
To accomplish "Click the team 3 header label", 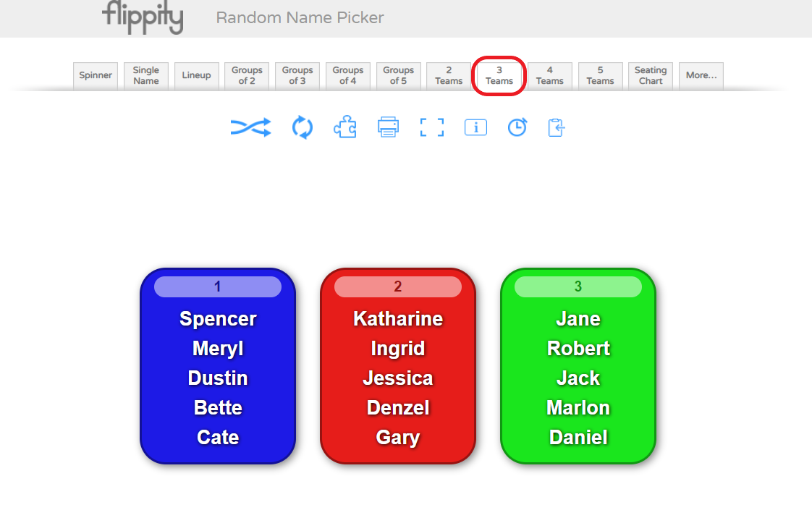I will tap(578, 286).
